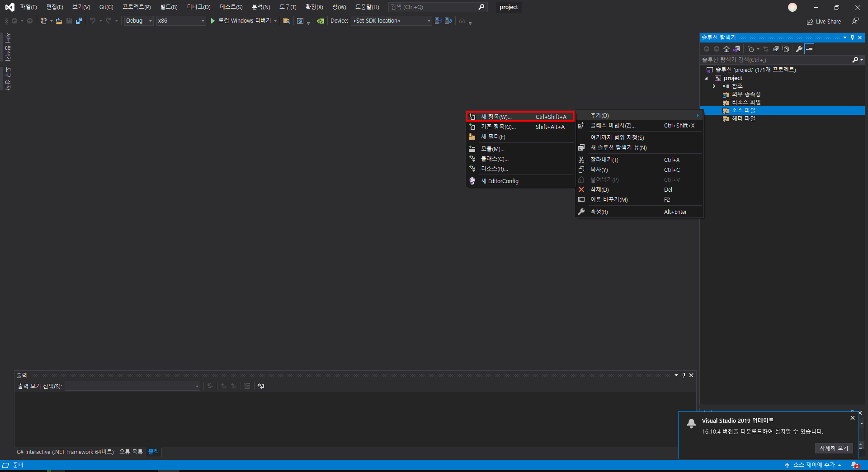The width and height of the screenshot is (868, 472).
Task: Open the 빌드(B) menu
Action: point(169,7)
